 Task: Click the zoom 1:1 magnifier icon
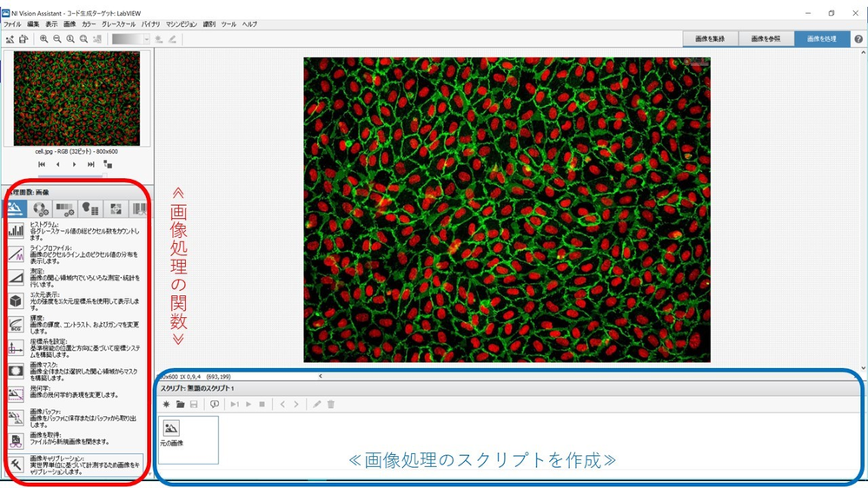70,39
